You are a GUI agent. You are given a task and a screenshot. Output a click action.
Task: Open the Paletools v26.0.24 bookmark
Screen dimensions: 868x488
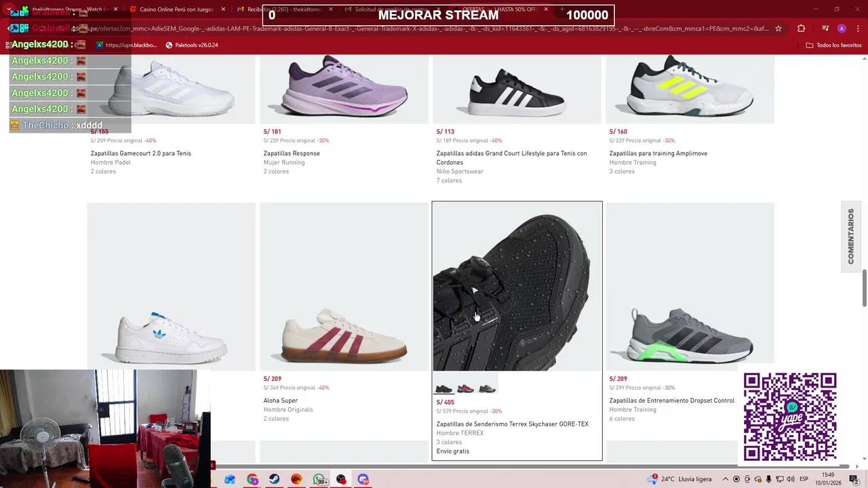click(192, 45)
